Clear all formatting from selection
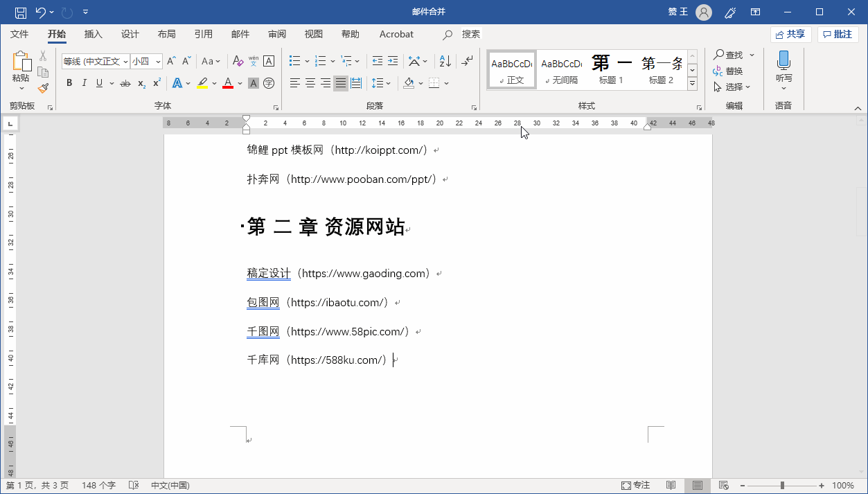The height and width of the screenshot is (494, 868). click(238, 61)
